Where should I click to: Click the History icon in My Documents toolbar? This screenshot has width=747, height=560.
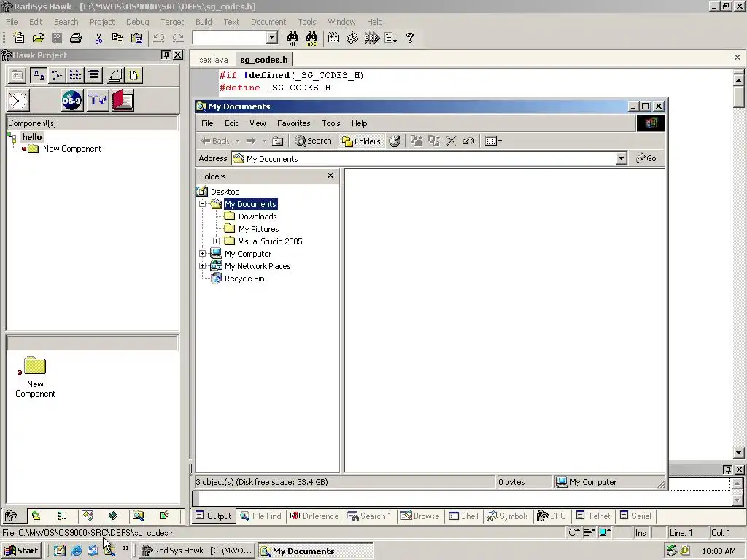pyautogui.click(x=395, y=141)
